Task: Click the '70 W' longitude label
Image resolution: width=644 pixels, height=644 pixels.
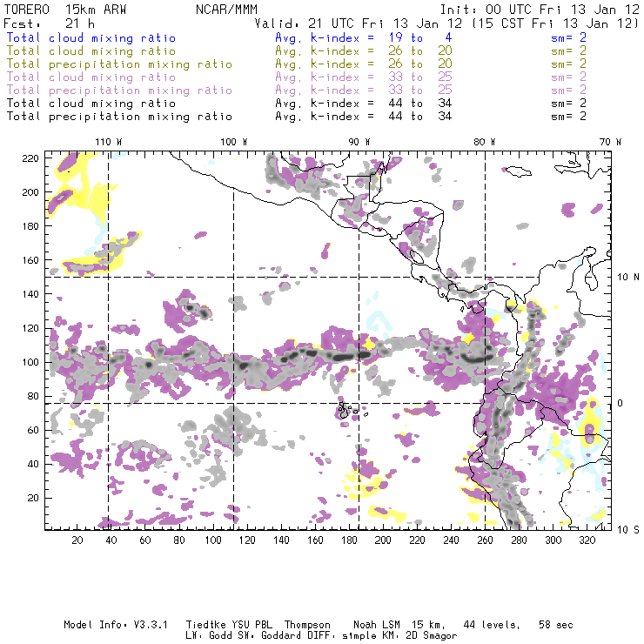Action: pyautogui.click(x=610, y=142)
